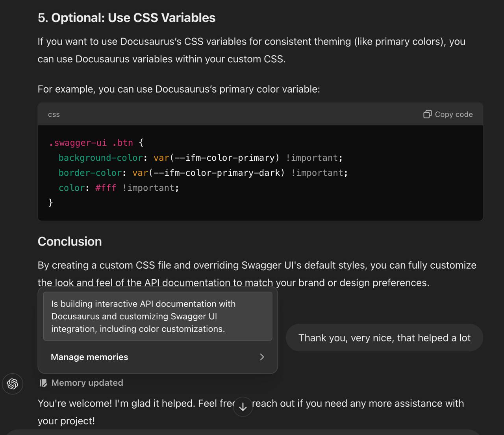Open the Manage memories entry
504x435 pixels.
click(90, 357)
